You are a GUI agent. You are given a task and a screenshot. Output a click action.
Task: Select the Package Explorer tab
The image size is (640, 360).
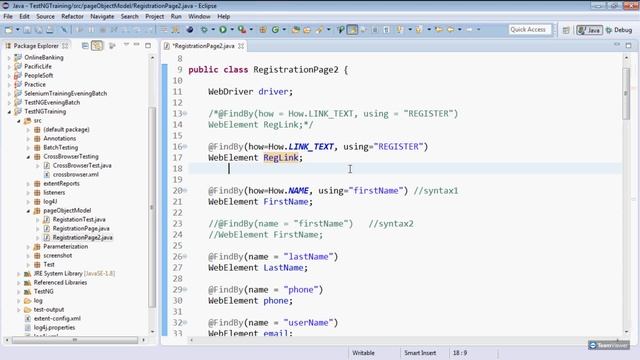tap(36, 46)
